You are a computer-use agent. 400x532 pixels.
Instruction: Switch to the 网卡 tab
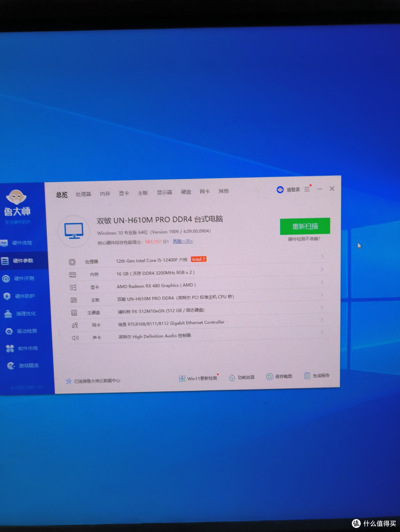click(x=205, y=192)
